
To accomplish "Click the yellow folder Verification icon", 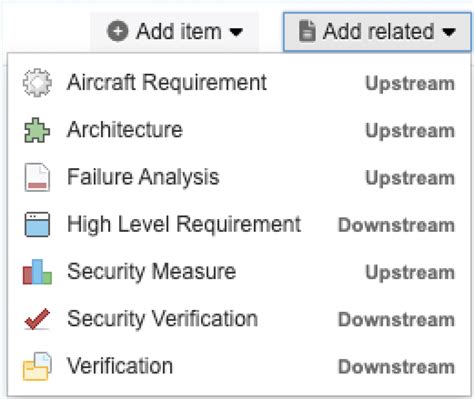I will pyautogui.click(x=37, y=366).
